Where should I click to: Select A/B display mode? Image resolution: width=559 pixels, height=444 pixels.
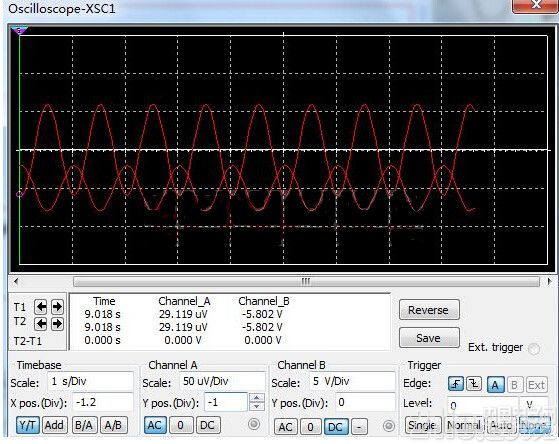point(113,425)
